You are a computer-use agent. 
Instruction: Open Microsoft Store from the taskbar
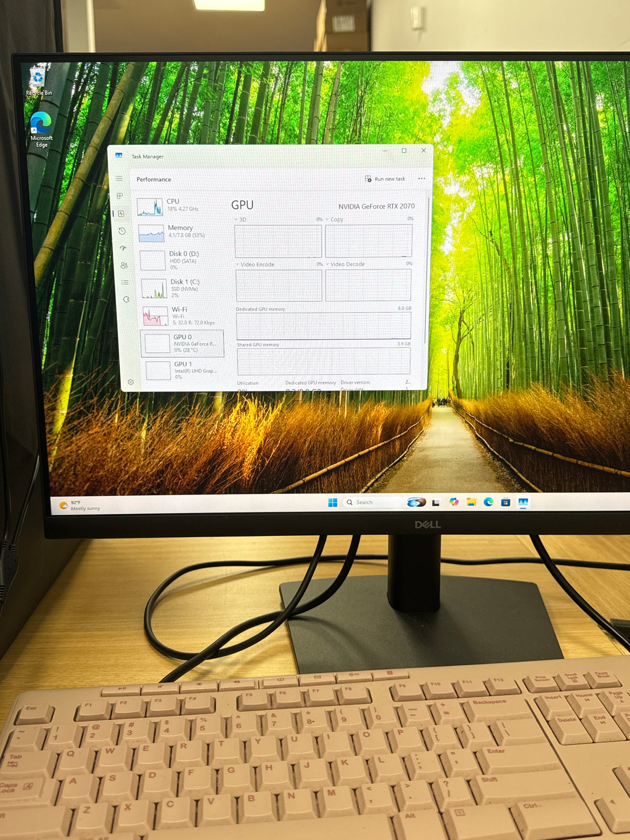pyautogui.click(x=506, y=502)
